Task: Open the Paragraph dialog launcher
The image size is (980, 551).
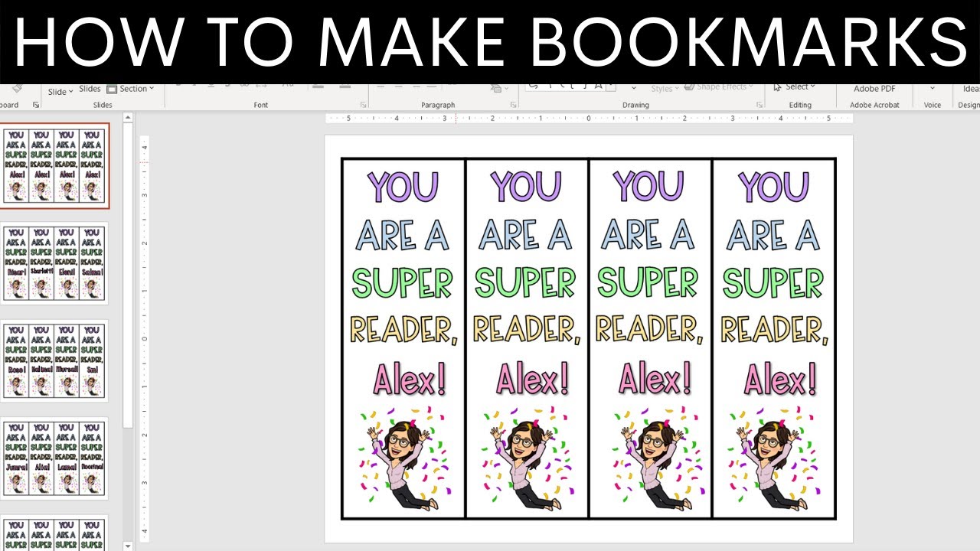Action: click(513, 105)
